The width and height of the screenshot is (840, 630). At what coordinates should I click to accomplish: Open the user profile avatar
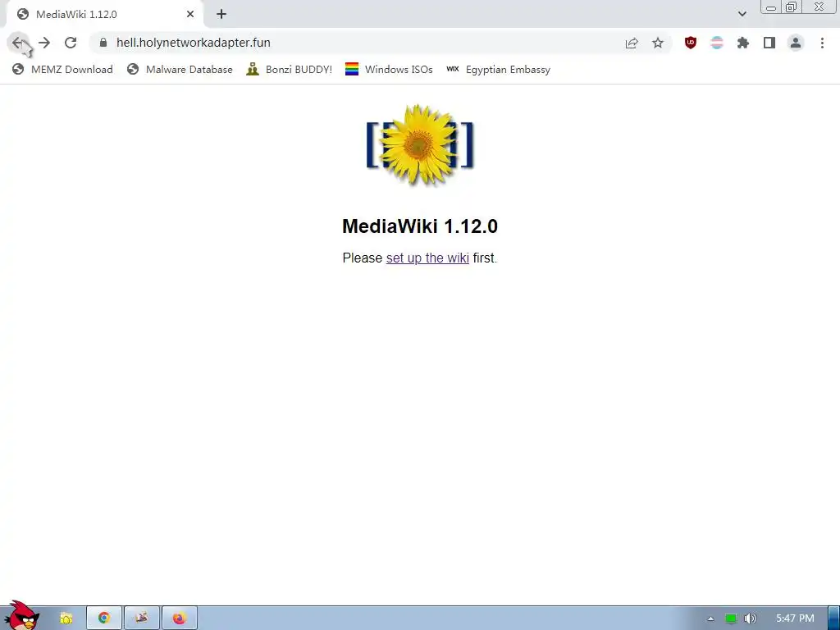pyautogui.click(x=796, y=43)
